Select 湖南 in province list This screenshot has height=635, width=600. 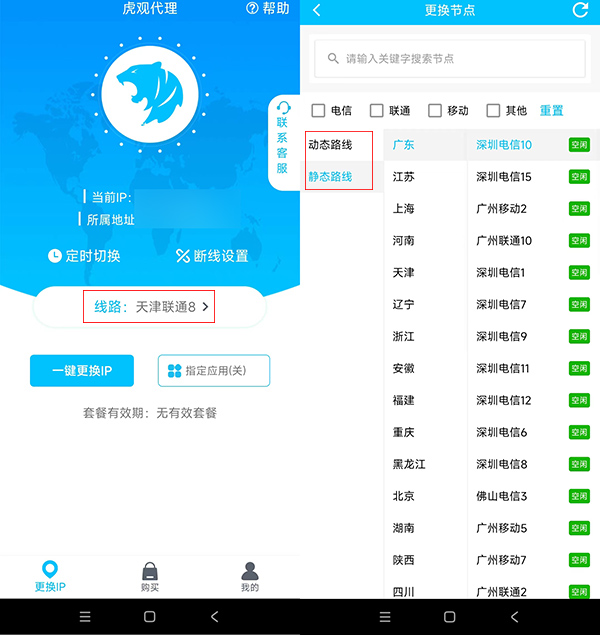coord(404,528)
